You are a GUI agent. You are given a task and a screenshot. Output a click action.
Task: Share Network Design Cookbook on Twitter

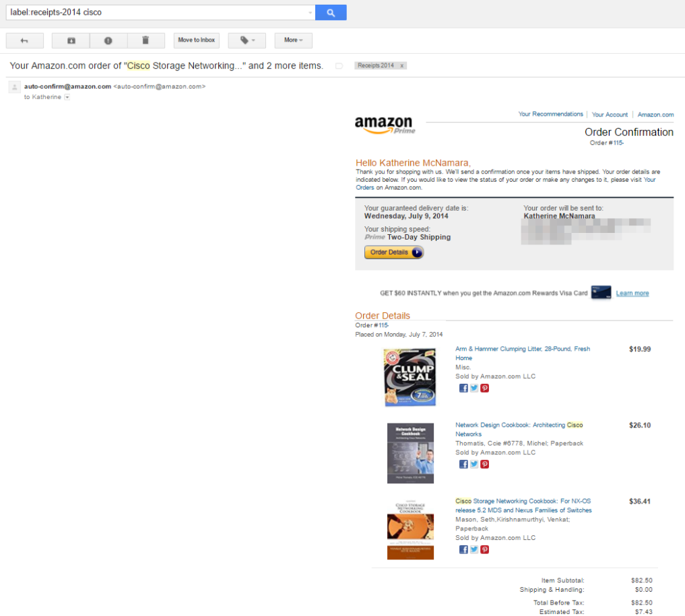474,464
